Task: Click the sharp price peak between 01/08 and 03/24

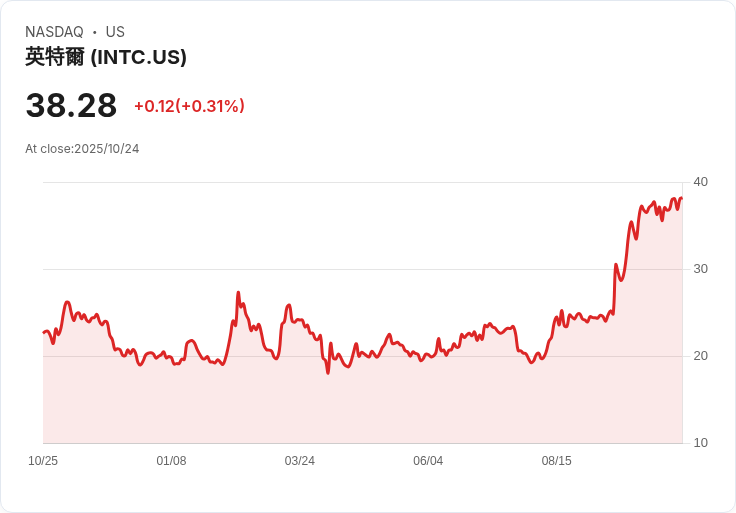Action: (238, 293)
